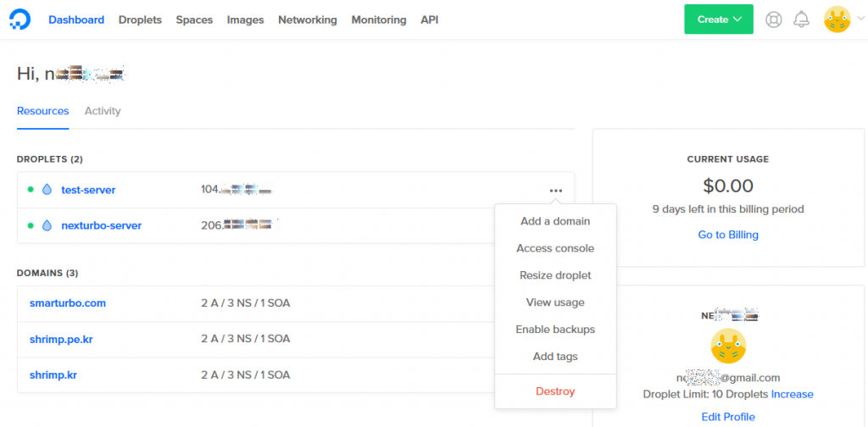Open API navigation item

pos(430,20)
